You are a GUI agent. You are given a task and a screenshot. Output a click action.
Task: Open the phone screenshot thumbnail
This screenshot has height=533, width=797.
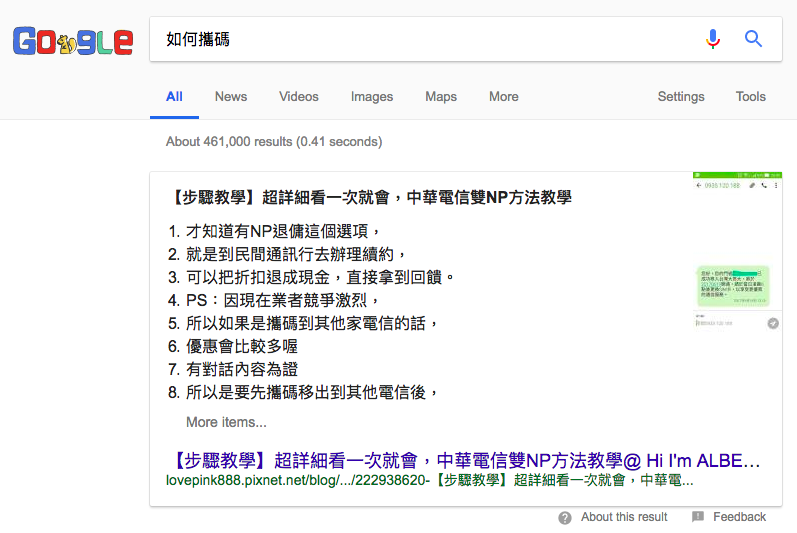point(737,252)
